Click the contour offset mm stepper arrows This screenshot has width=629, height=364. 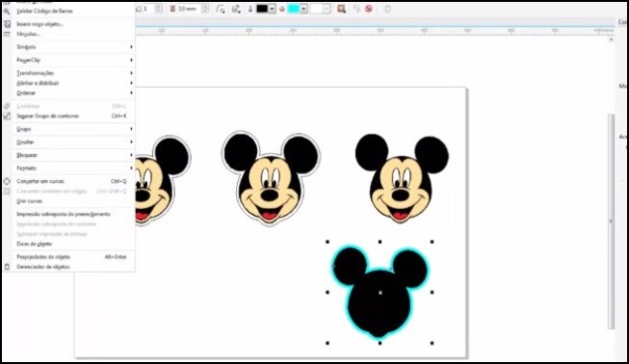[205, 9]
